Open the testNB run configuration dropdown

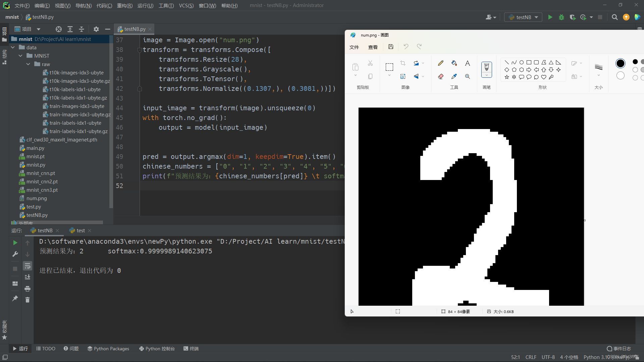523,17
